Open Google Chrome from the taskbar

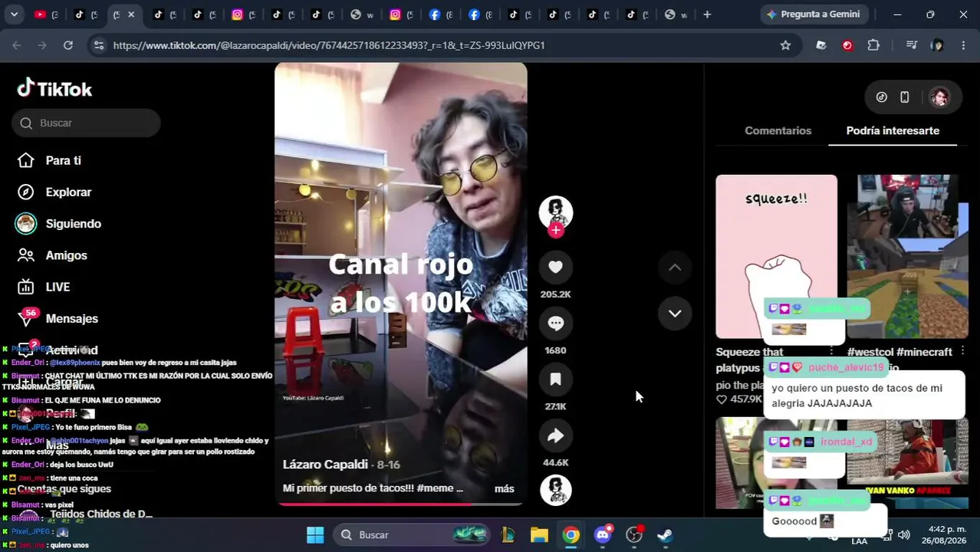(571, 534)
